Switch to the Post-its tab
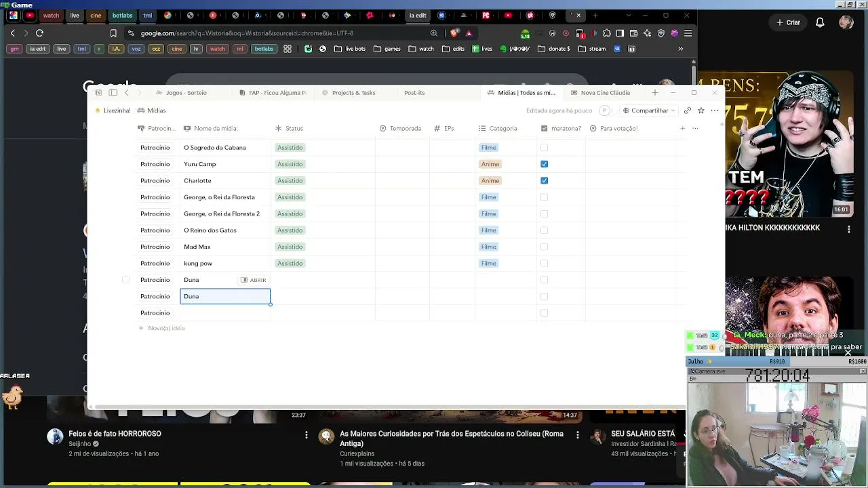 (x=414, y=93)
